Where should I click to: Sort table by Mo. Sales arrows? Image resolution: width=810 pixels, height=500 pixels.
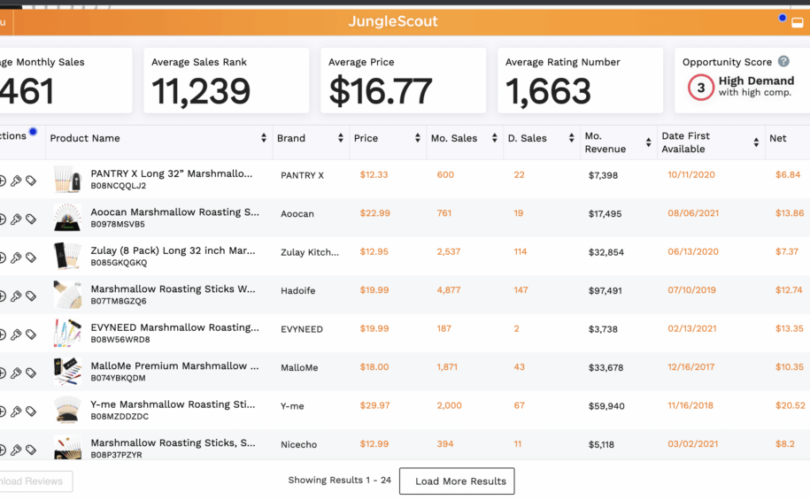pos(494,138)
